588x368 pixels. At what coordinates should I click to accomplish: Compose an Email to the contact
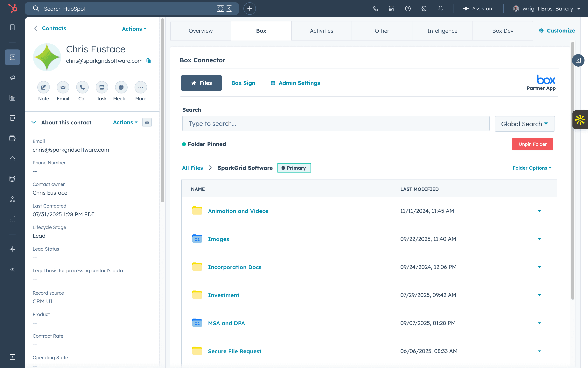(x=63, y=87)
